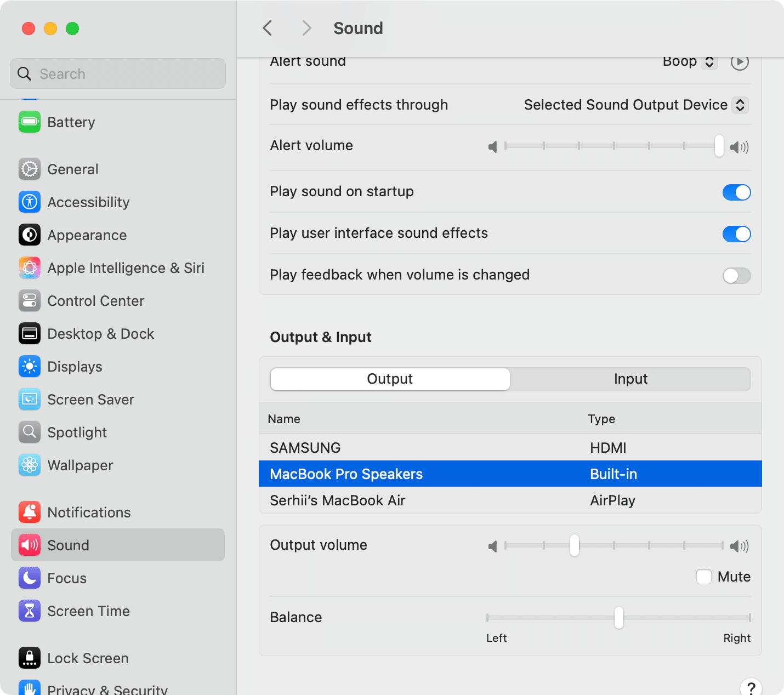The image size is (784, 695).
Task: Open Appearance settings via its icon
Action: pyautogui.click(x=29, y=235)
